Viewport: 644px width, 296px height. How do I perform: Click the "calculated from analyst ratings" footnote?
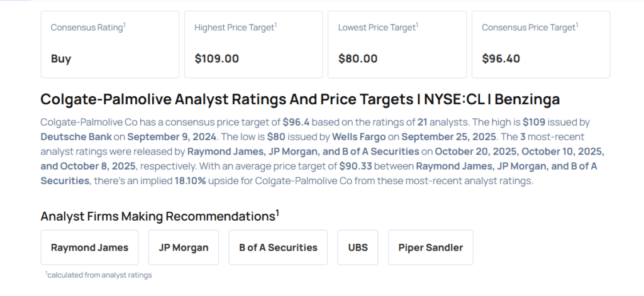point(99,275)
